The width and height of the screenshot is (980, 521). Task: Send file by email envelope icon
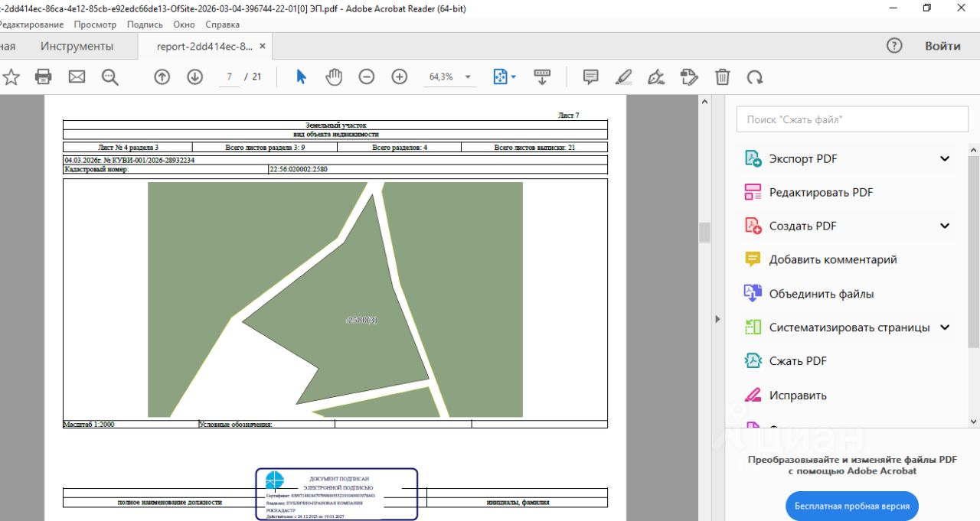77,77
